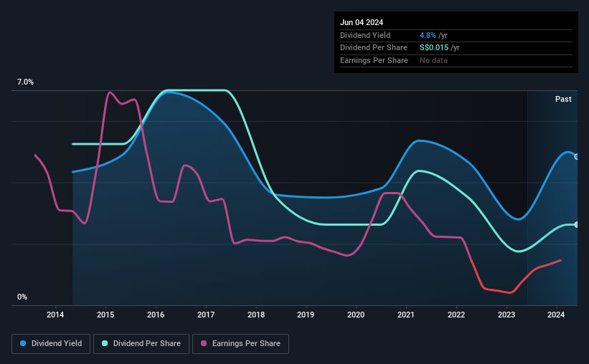Click the 'No data' earnings value in tooltip

point(433,60)
